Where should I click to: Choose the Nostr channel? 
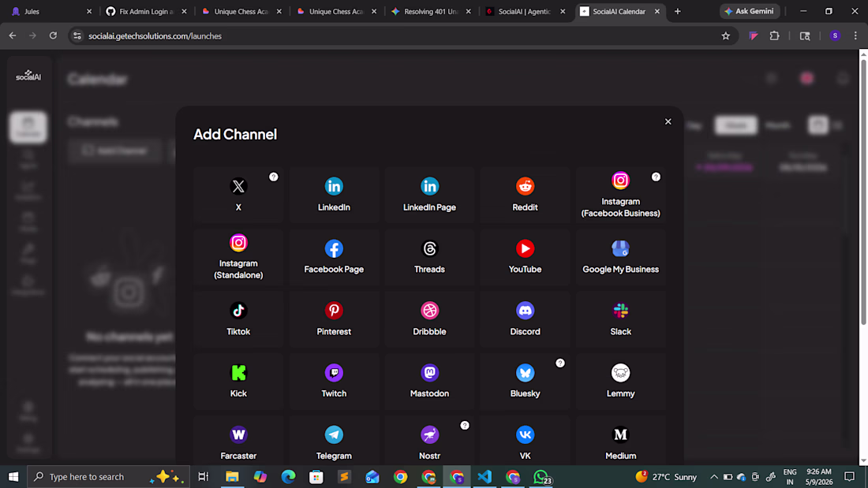point(429,441)
